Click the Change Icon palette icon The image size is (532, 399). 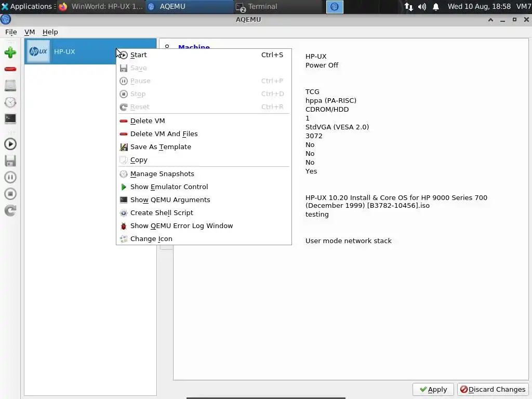point(124,239)
